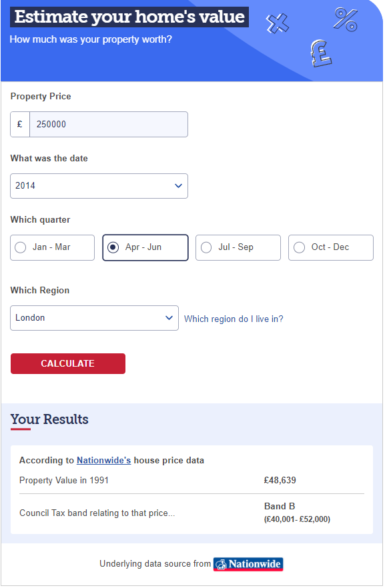
Task: Click the Your Results heading
Action: 49,419
